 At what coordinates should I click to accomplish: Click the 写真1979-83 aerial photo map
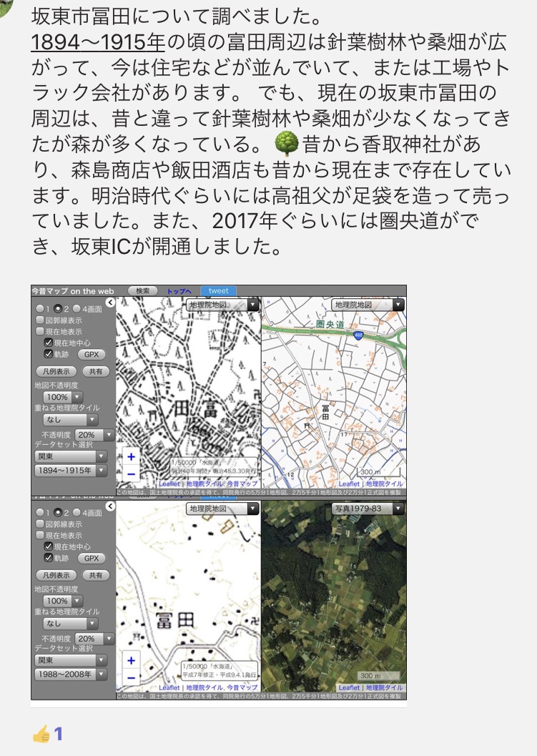(x=334, y=596)
